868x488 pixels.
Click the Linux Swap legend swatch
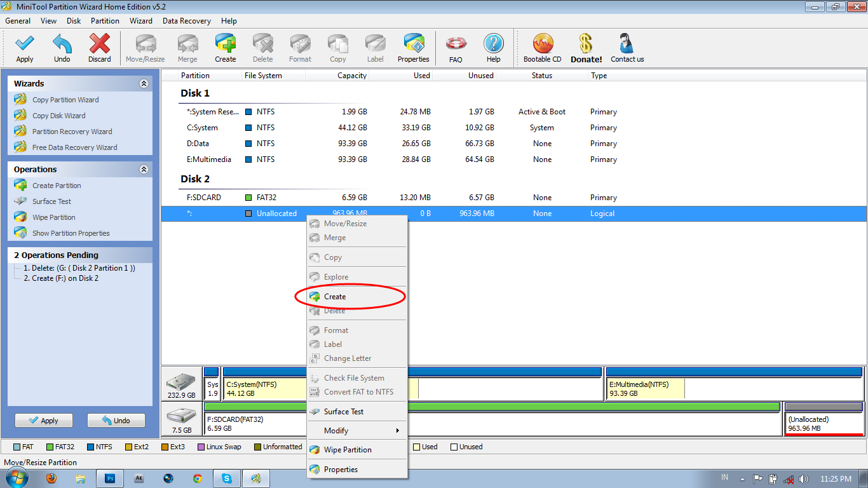coord(201,447)
